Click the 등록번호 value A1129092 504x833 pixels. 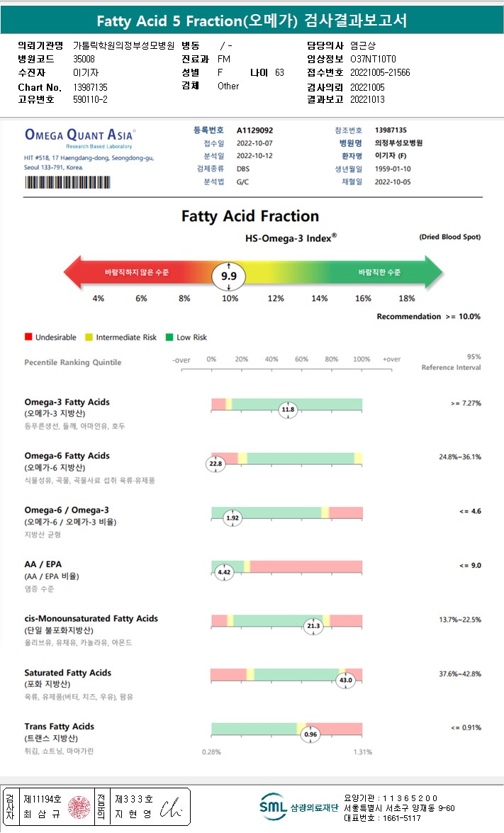[x=254, y=130]
